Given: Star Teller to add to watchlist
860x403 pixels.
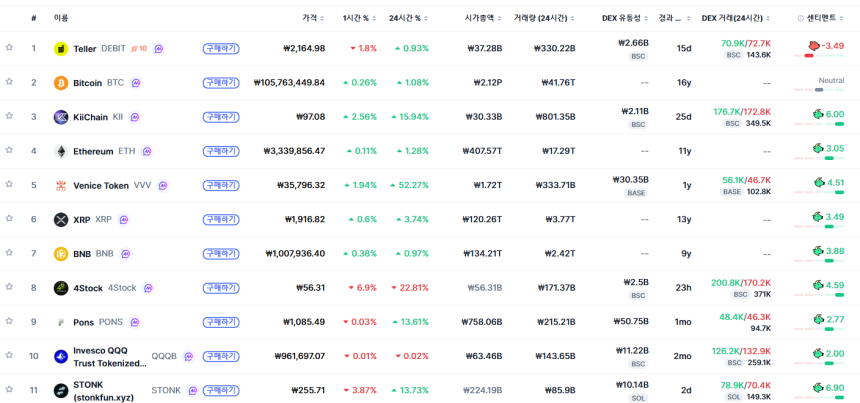Looking at the screenshot, I should click(x=9, y=48).
